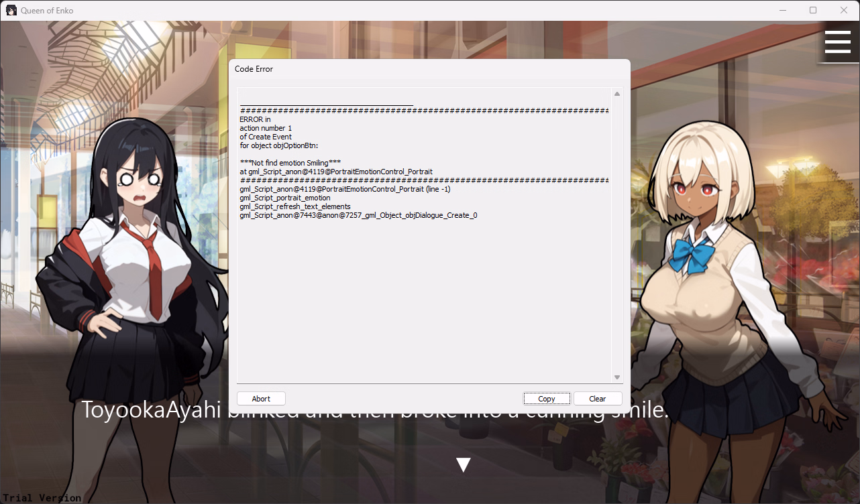The image size is (860, 504).
Task: Click the Abort button in Code Error
Action: (x=261, y=399)
